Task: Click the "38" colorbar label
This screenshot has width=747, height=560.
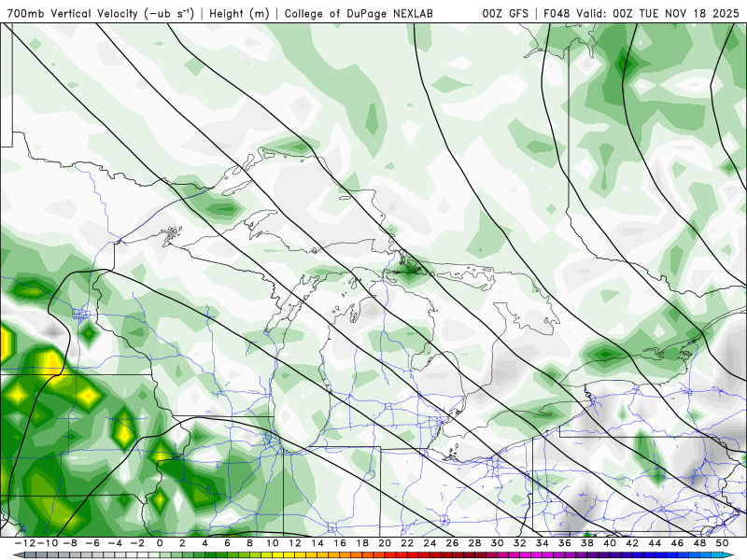Action: pyautogui.click(x=587, y=543)
